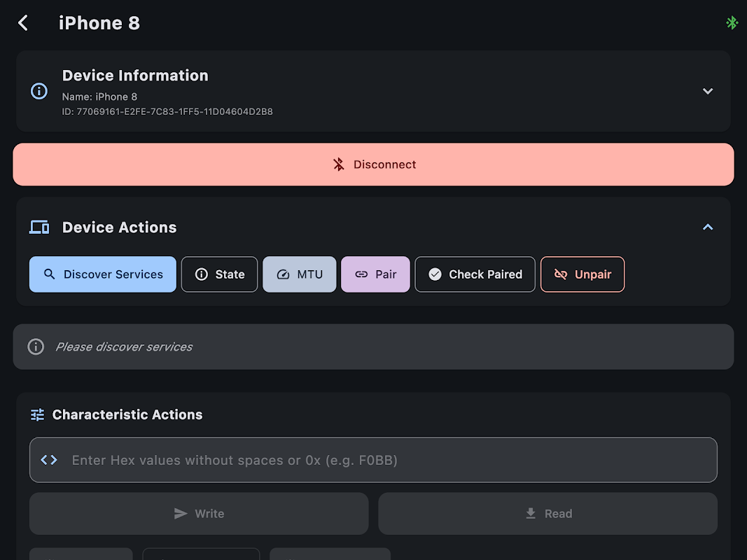Select the device ID text

pos(167,111)
